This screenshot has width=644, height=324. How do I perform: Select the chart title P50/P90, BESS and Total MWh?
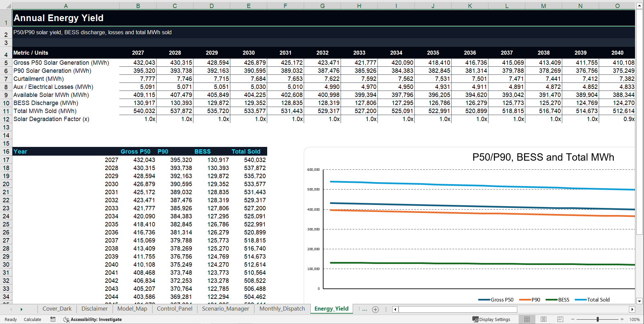point(543,157)
